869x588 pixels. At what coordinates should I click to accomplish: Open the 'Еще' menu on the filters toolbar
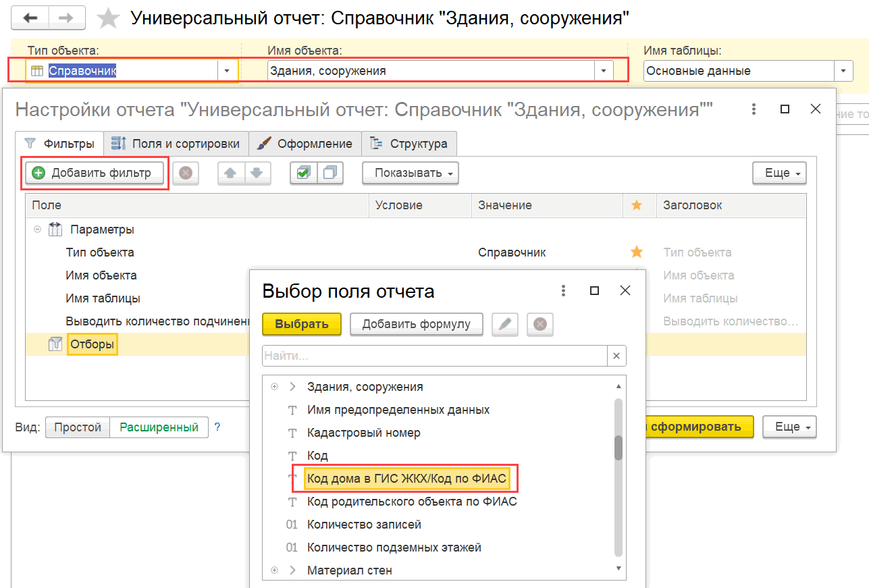[x=779, y=173]
